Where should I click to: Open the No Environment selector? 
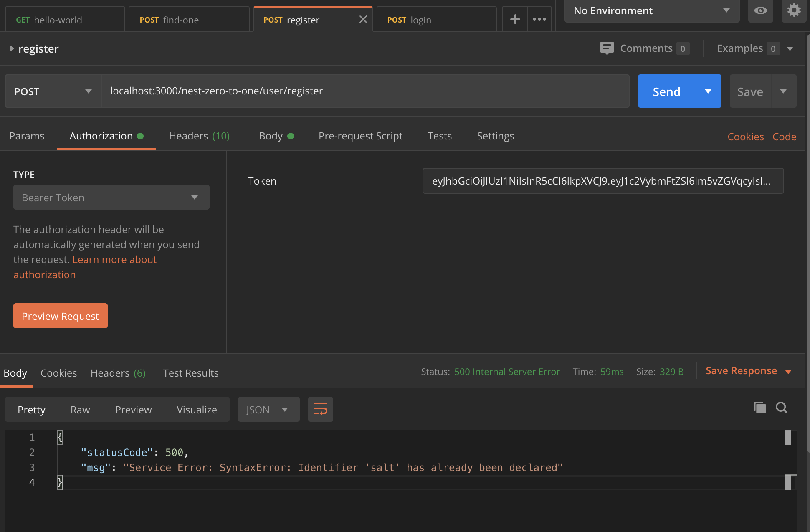click(x=651, y=11)
